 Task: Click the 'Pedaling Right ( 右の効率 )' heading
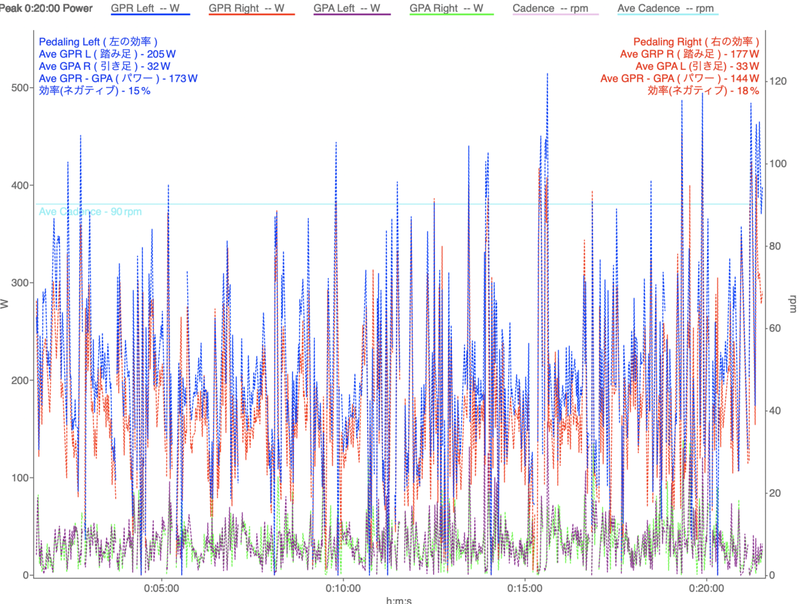coord(696,42)
